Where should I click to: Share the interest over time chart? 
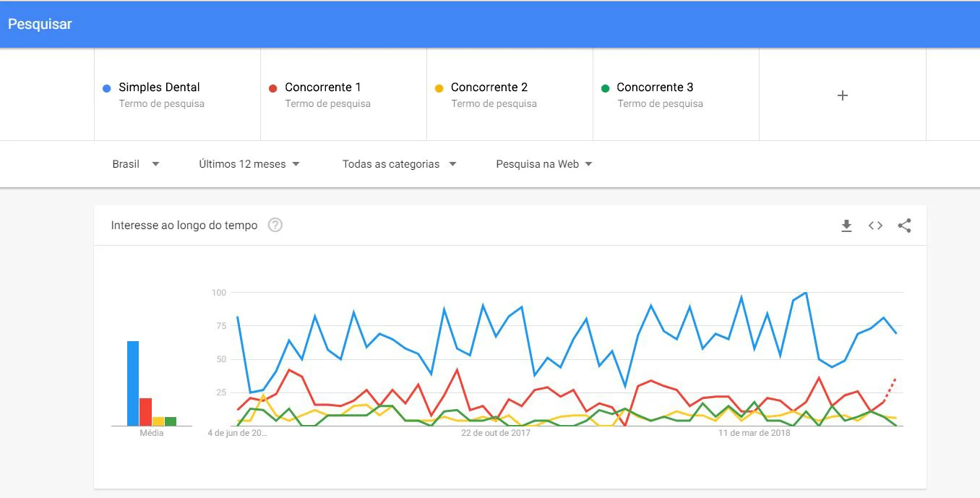pyautogui.click(x=904, y=226)
